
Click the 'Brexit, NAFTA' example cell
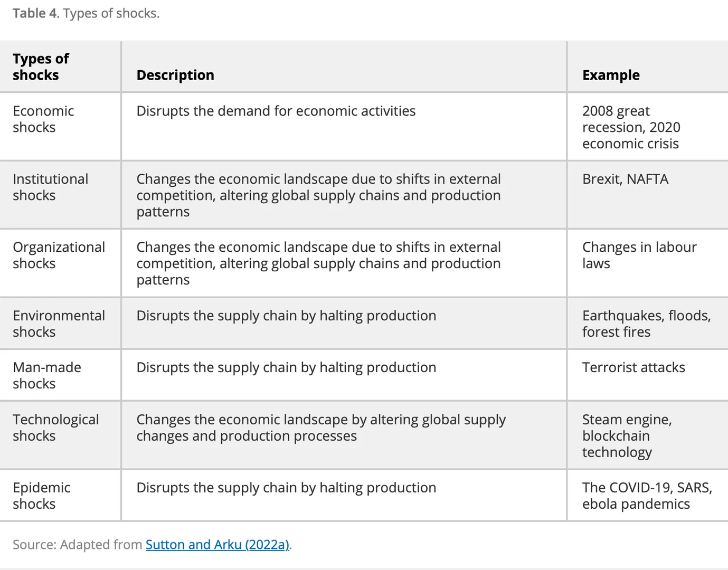pyautogui.click(x=625, y=179)
